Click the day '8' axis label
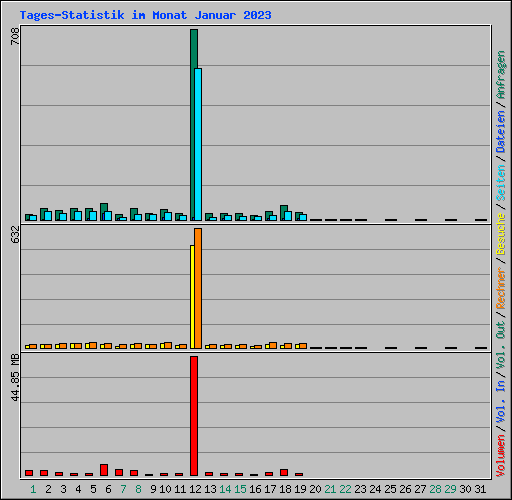This screenshot has height=500, width=512. pyautogui.click(x=138, y=489)
